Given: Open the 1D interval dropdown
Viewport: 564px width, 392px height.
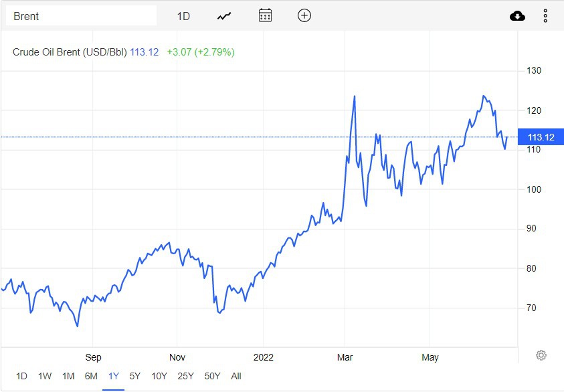Looking at the screenshot, I should pyautogui.click(x=183, y=16).
